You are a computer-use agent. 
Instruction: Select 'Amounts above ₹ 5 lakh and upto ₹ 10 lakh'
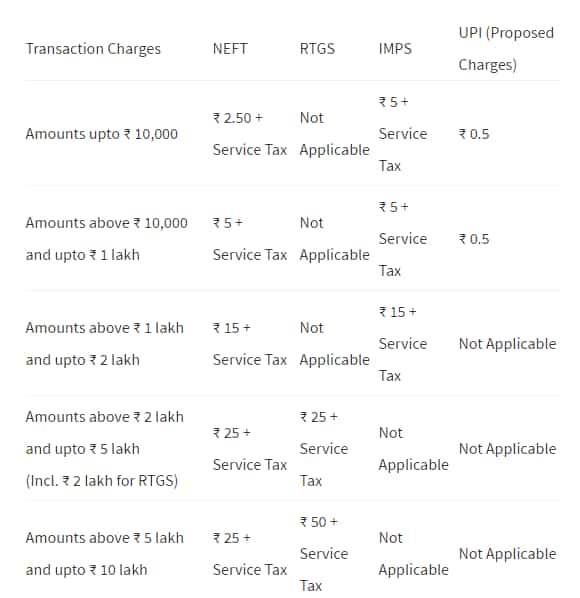[x=104, y=554]
